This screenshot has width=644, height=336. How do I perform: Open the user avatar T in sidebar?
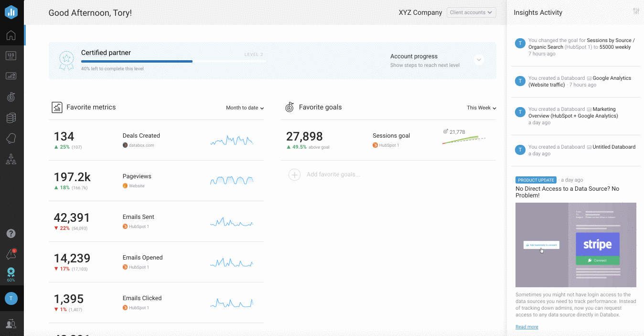[x=11, y=298]
